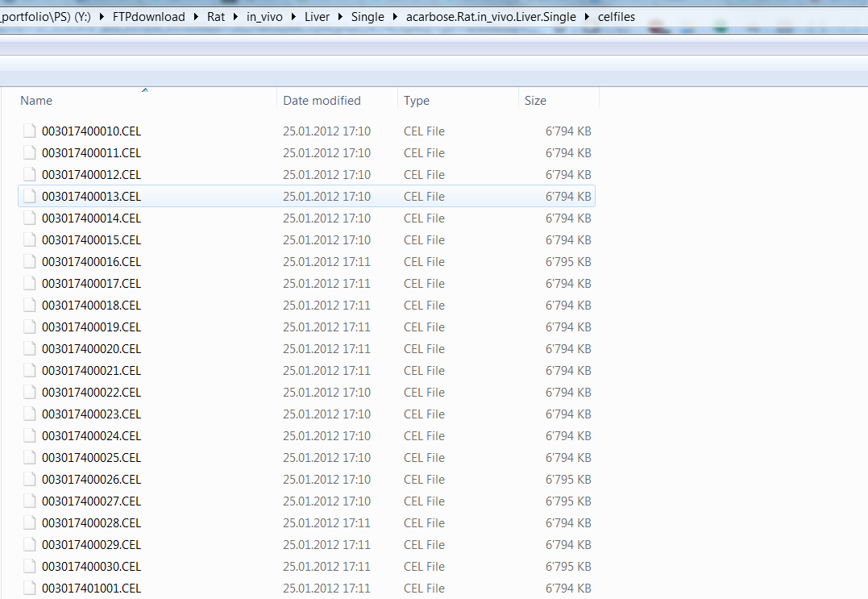Navigate to the FTPdownload folder in breadcrumb
This screenshot has height=599, width=868.
(149, 17)
